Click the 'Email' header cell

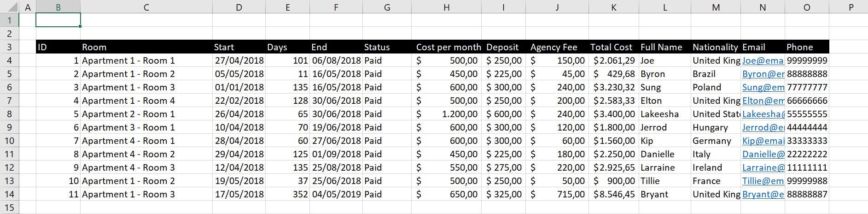click(763, 47)
